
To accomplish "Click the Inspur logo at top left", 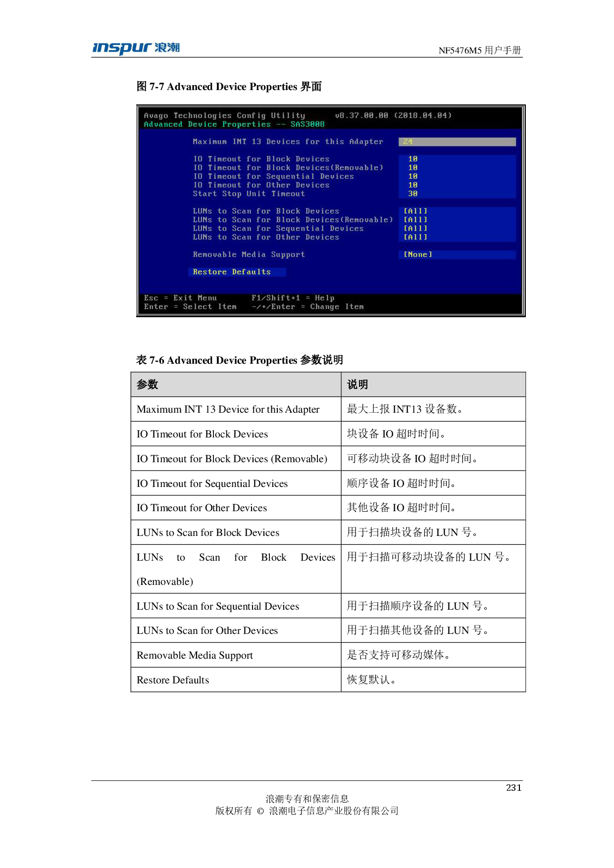I will pyautogui.click(x=136, y=48).
